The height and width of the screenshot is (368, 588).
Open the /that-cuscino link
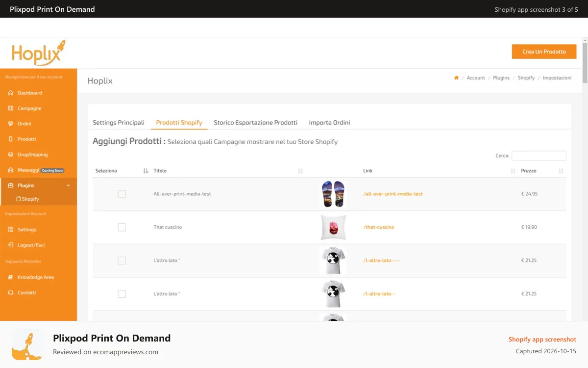[x=379, y=227]
